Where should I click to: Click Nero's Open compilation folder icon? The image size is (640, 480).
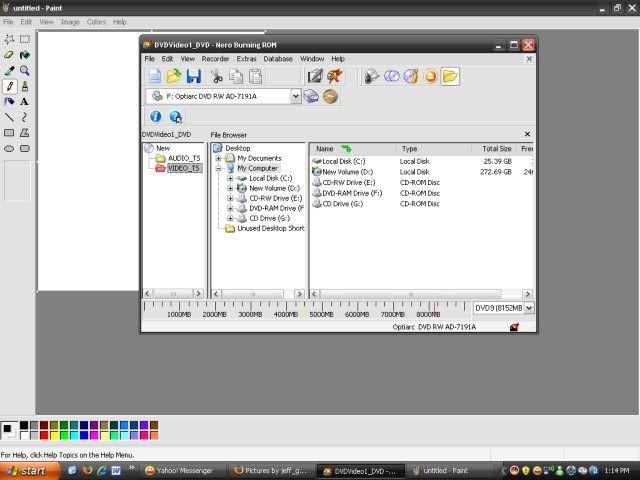[x=174, y=76]
